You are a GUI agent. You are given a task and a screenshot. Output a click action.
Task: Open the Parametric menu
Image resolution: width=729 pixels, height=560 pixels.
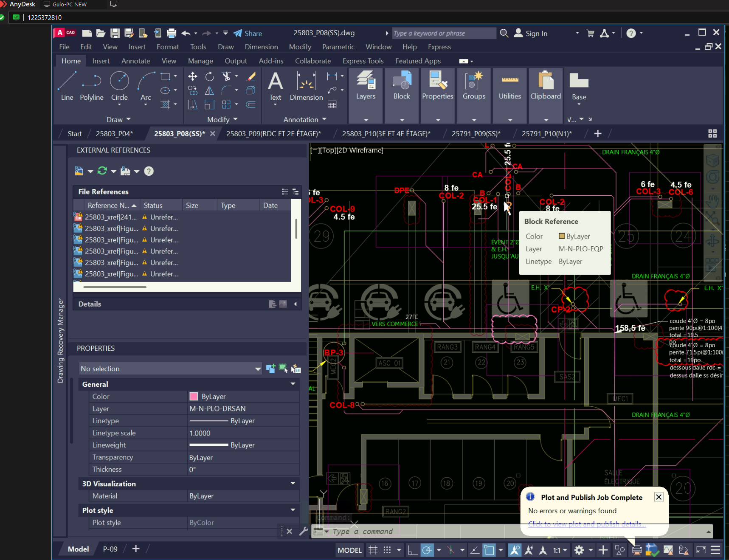(338, 47)
